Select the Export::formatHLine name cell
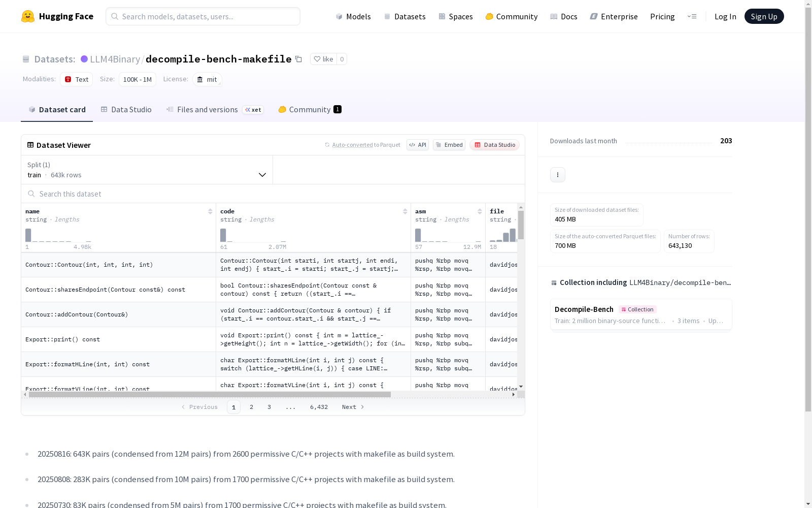Viewport: 812px width, 508px height. tap(119, 364)
